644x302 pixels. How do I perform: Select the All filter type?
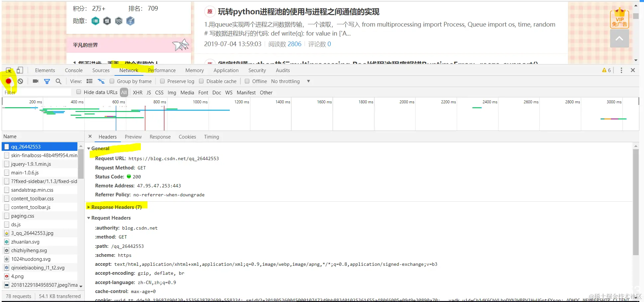124,93
